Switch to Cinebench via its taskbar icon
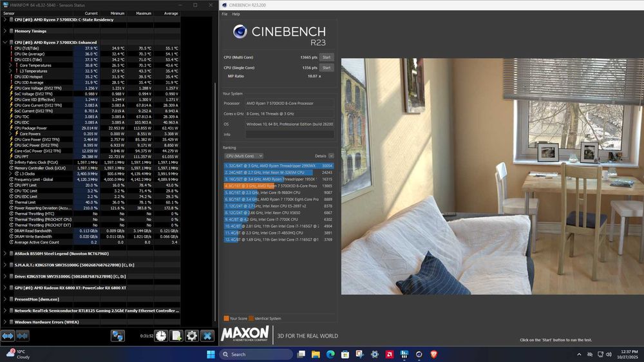This screenshot has height=362, width=644. (x=419, y=354)
